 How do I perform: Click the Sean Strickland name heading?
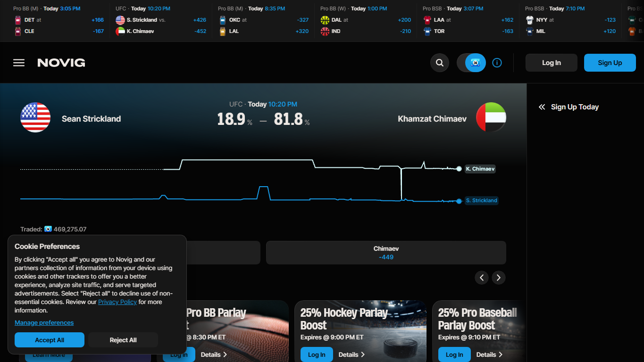pos(91,119)
